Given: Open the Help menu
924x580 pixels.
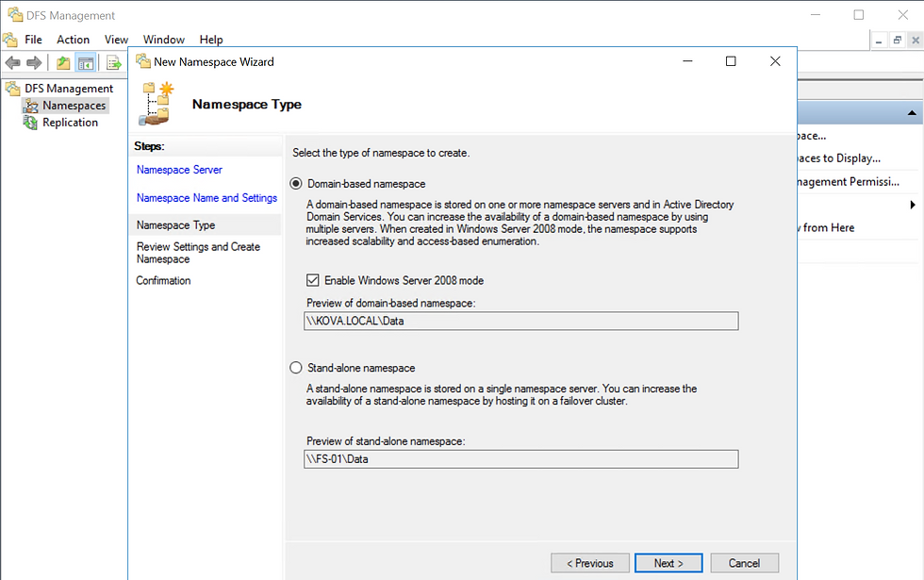Looking at the screenshot, I should tap(211, 40).
